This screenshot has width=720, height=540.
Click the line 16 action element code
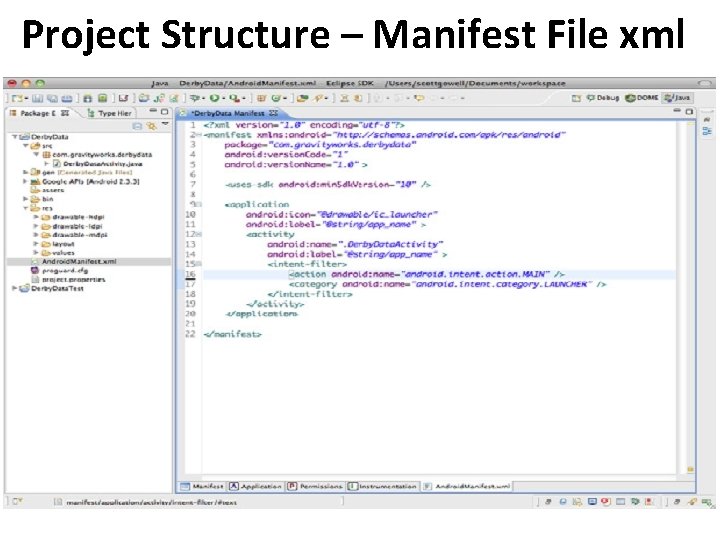(427, 274)
